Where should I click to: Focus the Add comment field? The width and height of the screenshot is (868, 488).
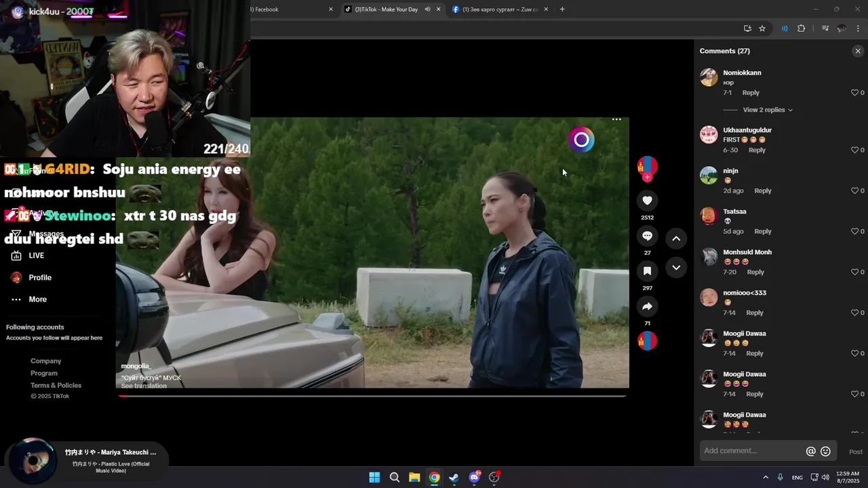(x=752, y=451)
